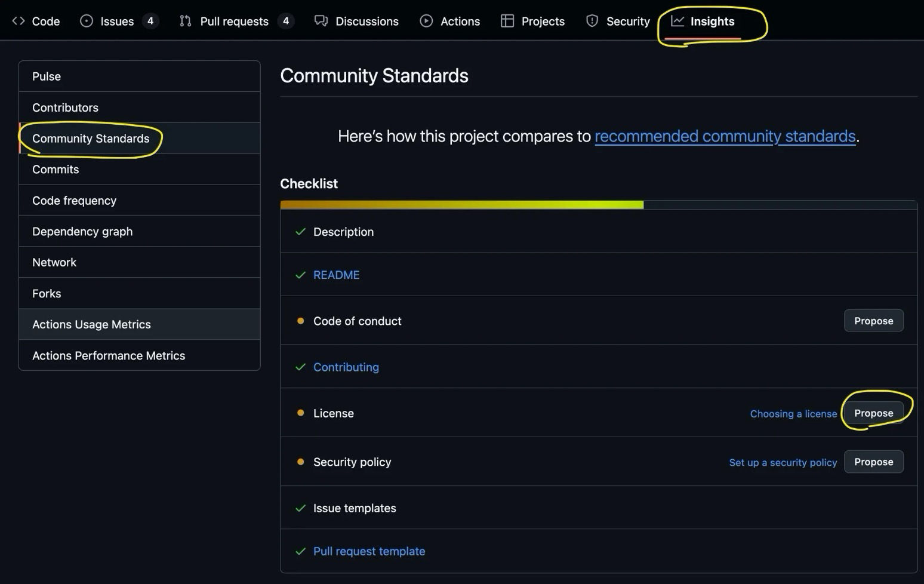Click the Projects table icon

507,21
